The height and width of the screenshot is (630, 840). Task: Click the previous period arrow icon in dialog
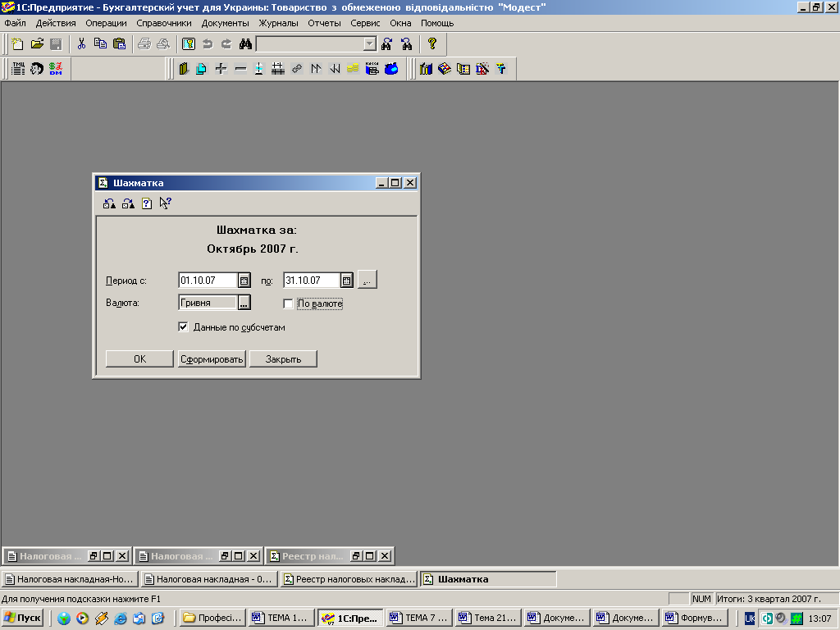109,203
